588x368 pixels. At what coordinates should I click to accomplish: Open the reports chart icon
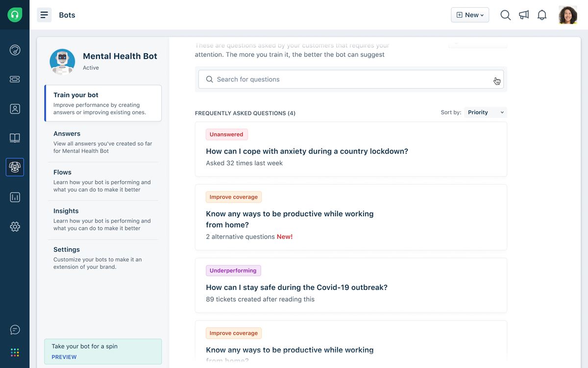pos(15,197)
